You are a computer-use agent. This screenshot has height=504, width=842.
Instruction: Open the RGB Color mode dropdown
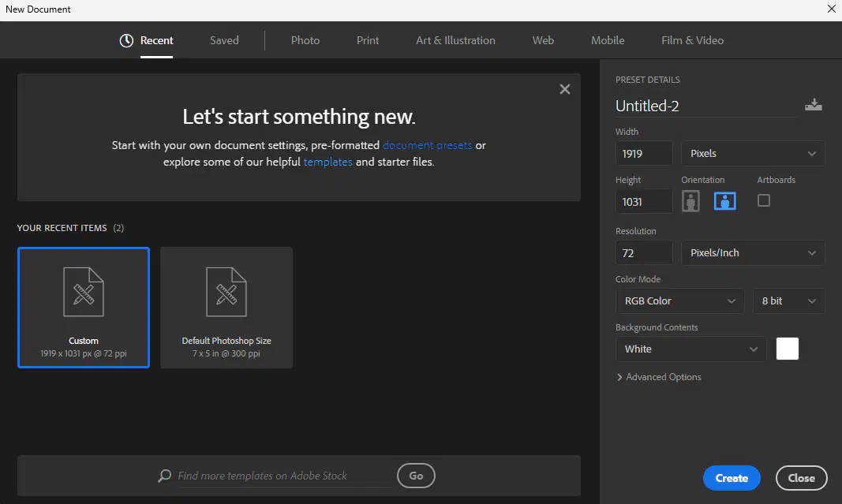679,301
